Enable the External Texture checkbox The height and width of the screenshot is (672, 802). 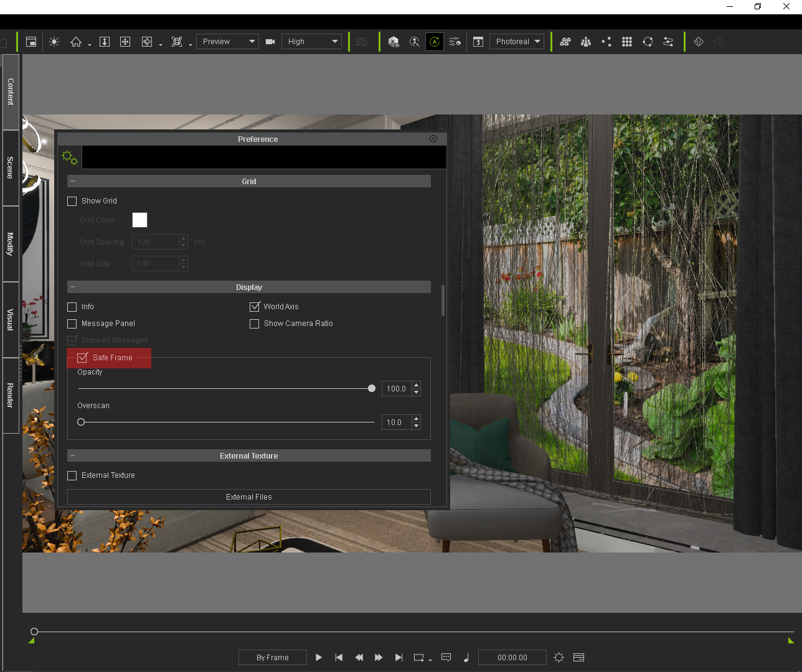pyautogui.click(x=72, y=475)
